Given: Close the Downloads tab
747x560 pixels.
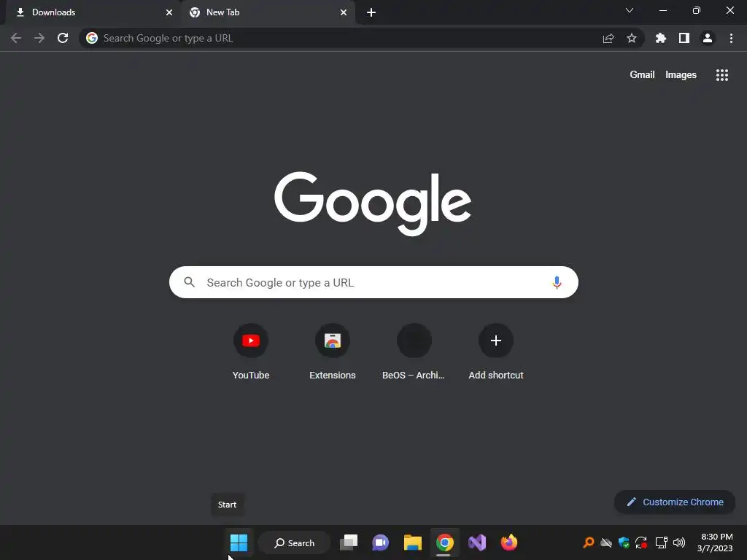Looking at the screenshot, I should 169,12.
